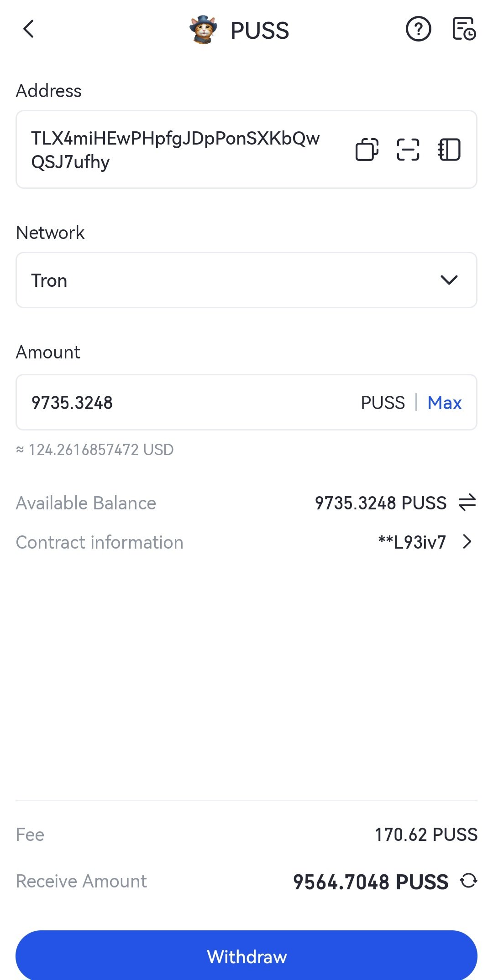Switch receive amount with refresh icon
Image resolution: width=493 pixels, height=980 pixels.
click(x=468, y=881)
